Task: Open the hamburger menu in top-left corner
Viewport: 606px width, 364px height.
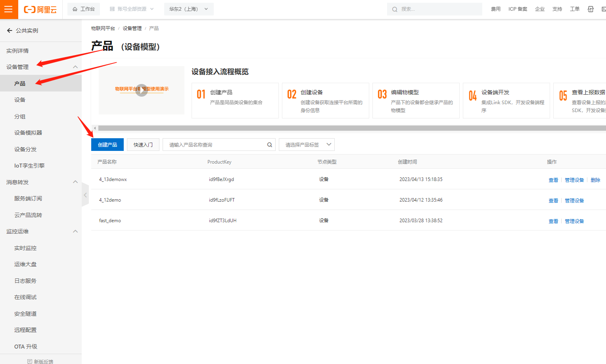Action: coord(9,9)
